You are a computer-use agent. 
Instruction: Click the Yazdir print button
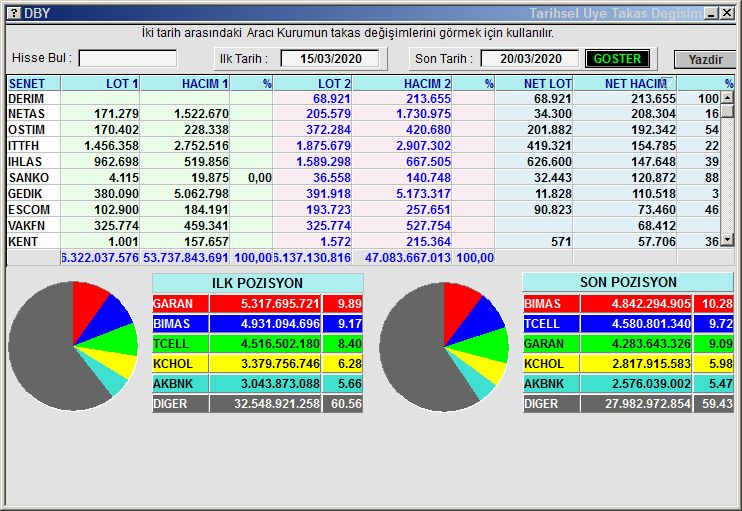pos(705,60)
